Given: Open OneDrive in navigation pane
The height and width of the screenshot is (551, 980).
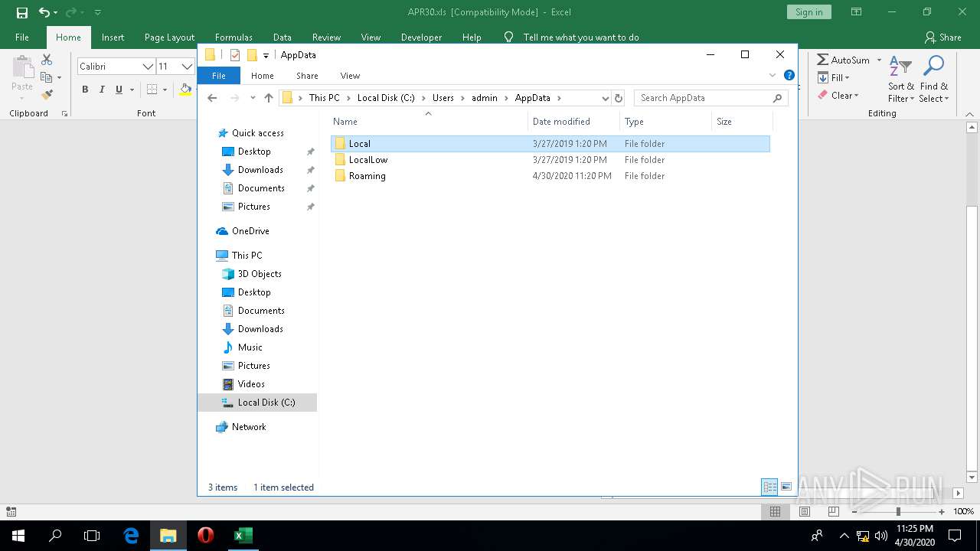Looking at the screenshot, I should (250, 231).
